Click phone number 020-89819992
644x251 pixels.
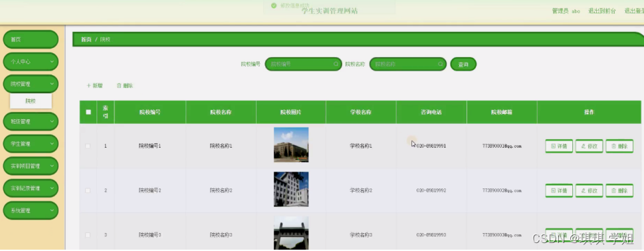point(431,190)
